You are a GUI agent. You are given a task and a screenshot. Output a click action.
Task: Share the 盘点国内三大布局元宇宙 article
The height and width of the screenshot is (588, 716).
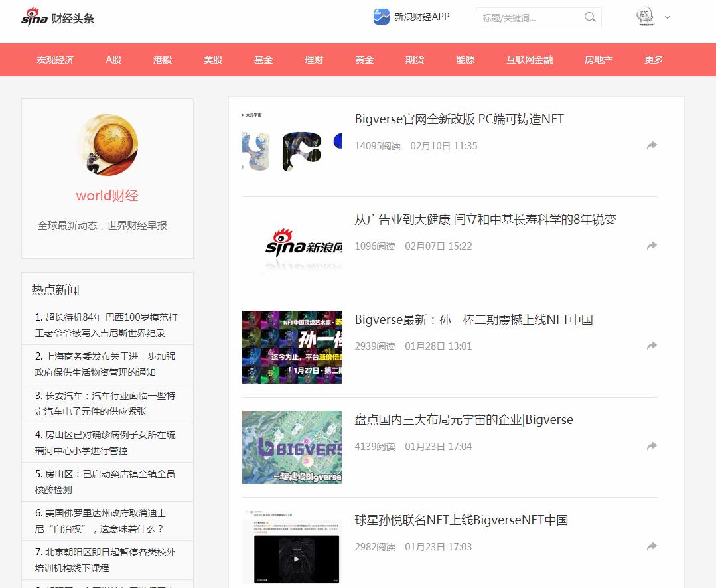coord(652,446)
